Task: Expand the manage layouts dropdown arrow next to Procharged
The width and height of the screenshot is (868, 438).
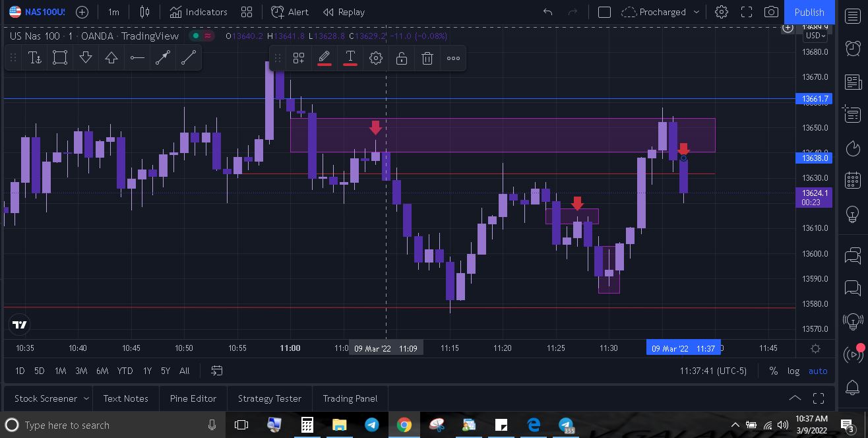Action: coord(697,12)
